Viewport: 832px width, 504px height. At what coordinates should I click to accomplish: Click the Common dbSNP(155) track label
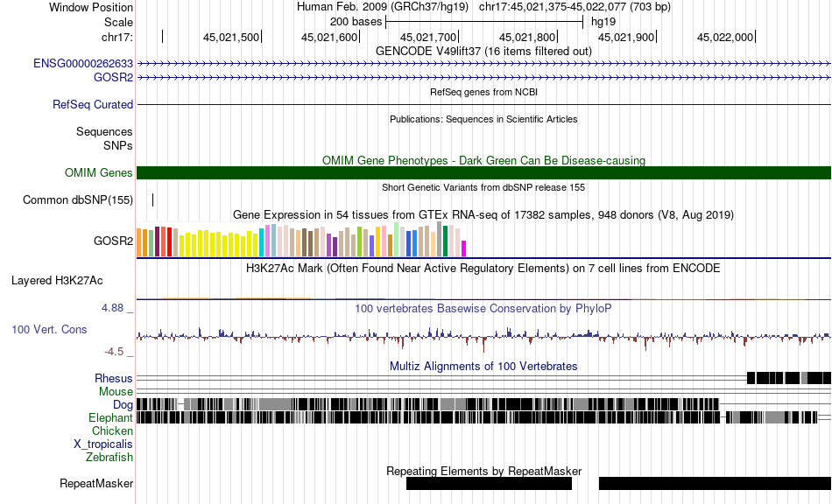(x=78, y=199)
